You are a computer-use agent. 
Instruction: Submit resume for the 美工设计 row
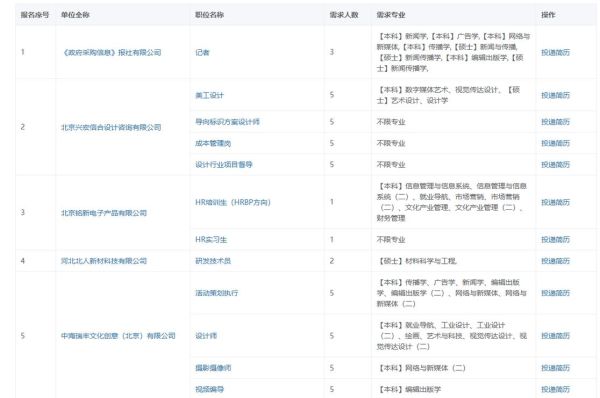tap(555, 95)
